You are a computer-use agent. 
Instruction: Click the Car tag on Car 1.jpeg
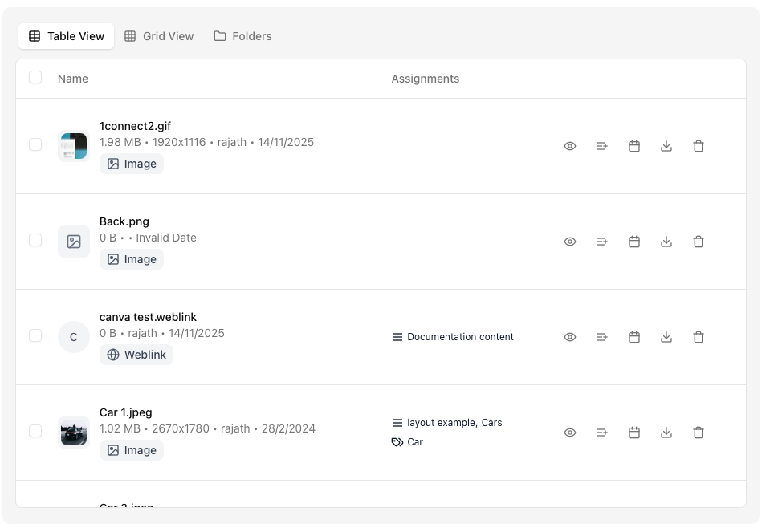click(x=414, y=442)
